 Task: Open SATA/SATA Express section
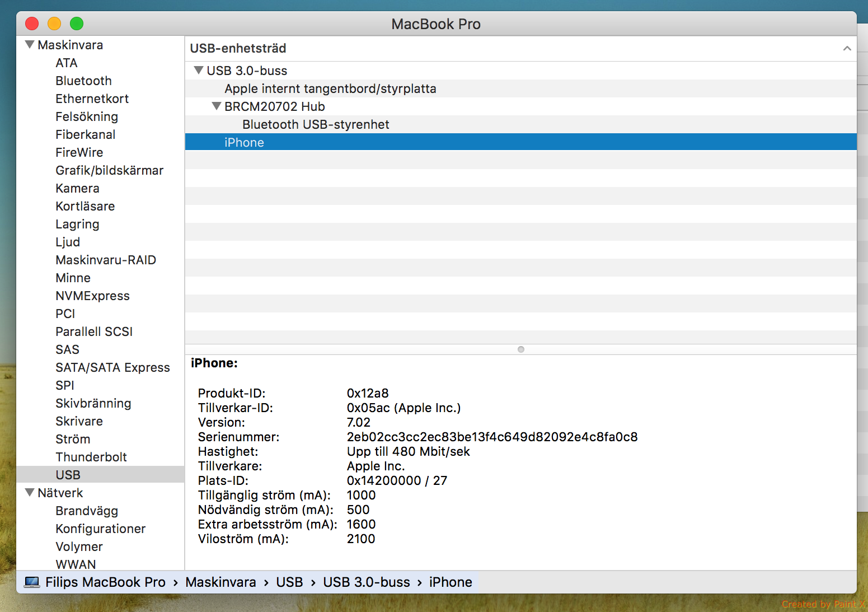[112, 367]
